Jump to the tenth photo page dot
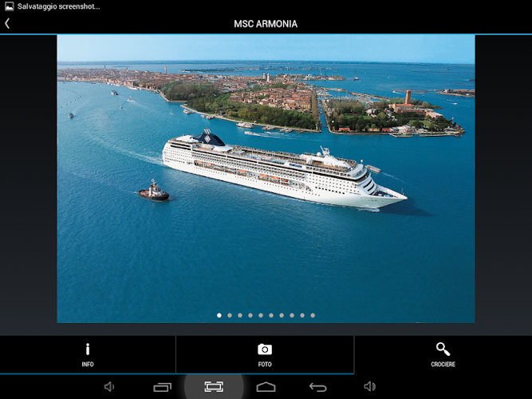The image size is (532, 399). point(313,315)
